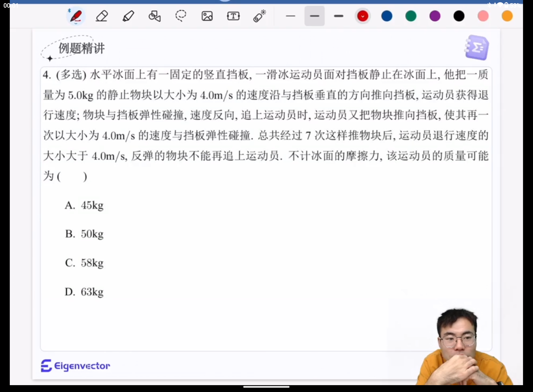Select the blue ink color
Viewport: 533px width, 392px height.
pyautogui.click(x=387, y=16)
